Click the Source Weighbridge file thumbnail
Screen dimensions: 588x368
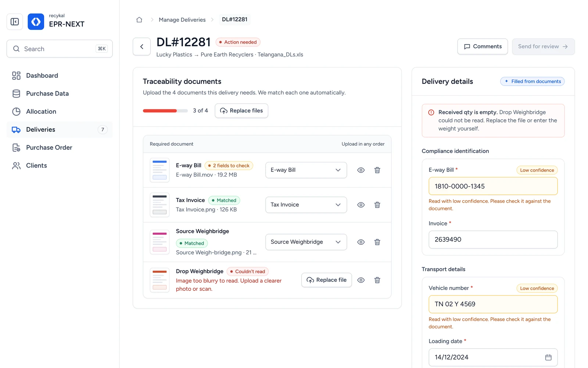coord(159,242)
